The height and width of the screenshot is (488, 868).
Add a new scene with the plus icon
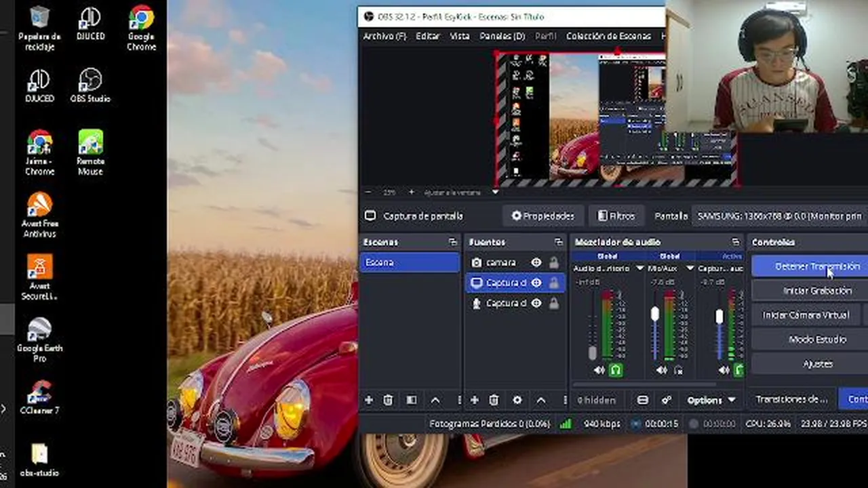(x=368, y=401)
